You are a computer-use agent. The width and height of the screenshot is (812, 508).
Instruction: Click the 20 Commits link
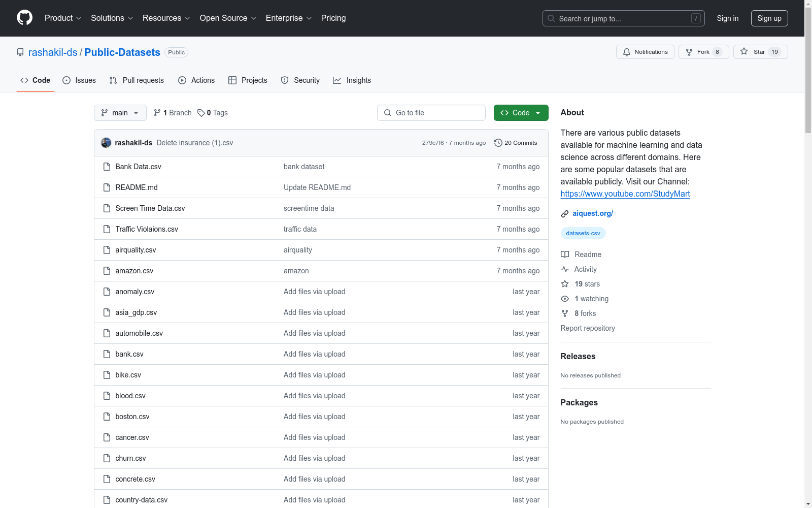[516, 143]
